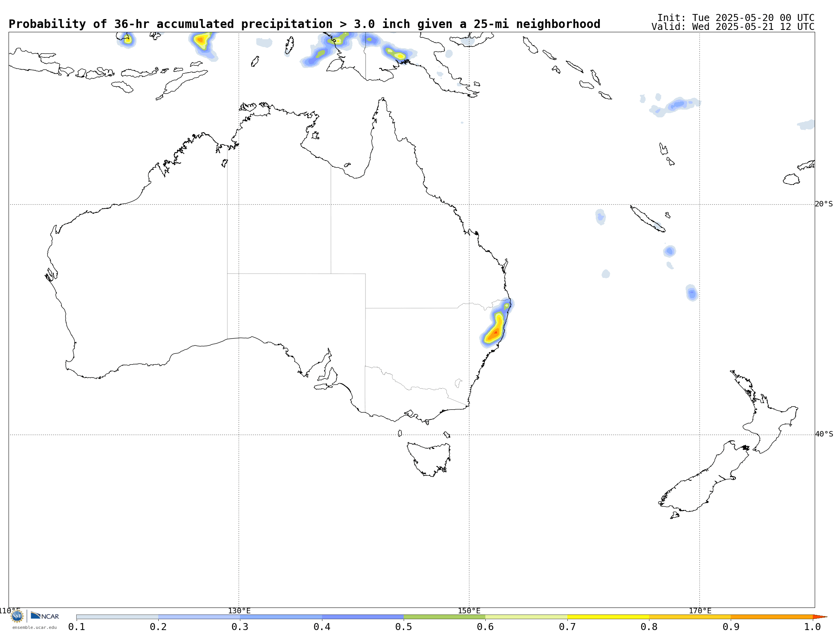Click the precipitation probability plot title
Image resolution: width=840 pixels, height=632 pixels.
[x=304, y=24]
